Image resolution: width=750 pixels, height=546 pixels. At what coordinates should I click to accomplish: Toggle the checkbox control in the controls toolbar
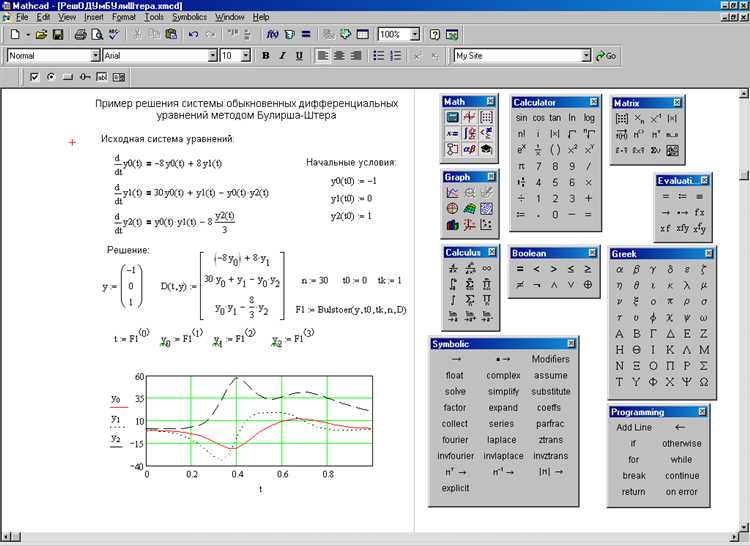point(34,76)
